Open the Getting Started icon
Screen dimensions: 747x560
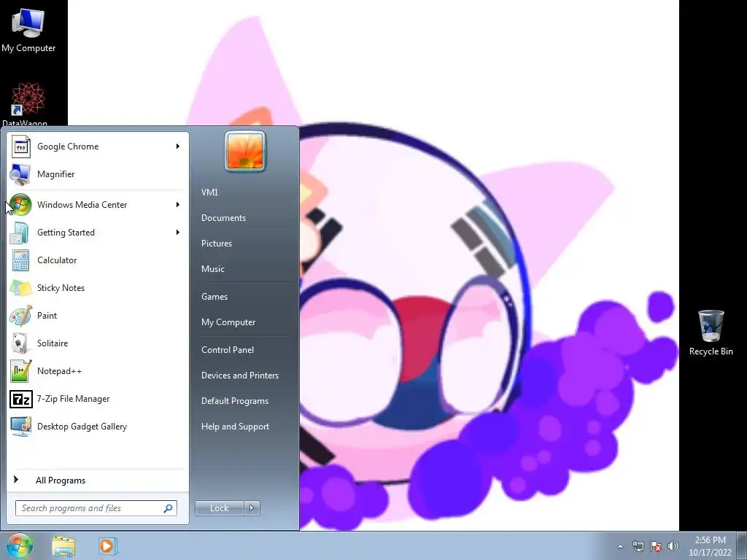(21, 233)
